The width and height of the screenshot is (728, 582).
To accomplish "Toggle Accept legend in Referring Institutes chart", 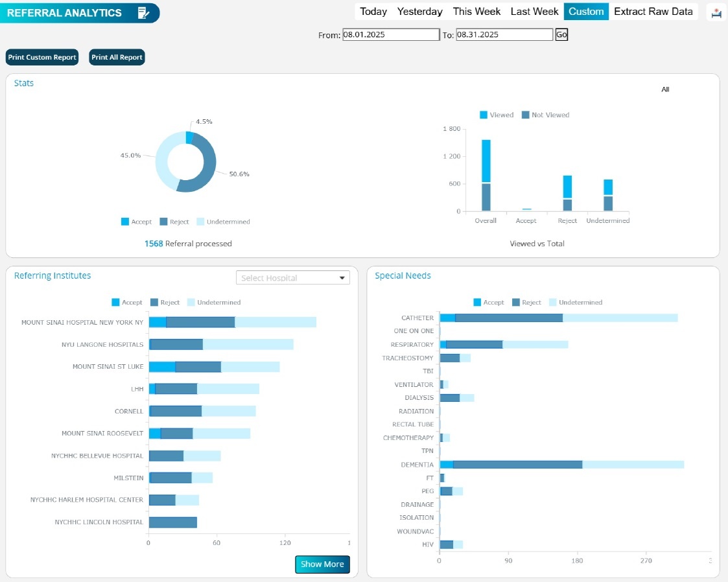I will (127, 302).
